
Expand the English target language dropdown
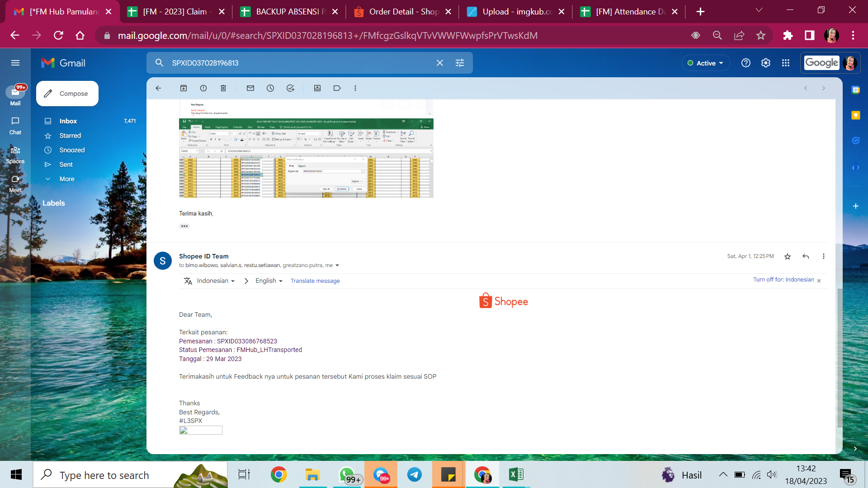tap(269, 281)
